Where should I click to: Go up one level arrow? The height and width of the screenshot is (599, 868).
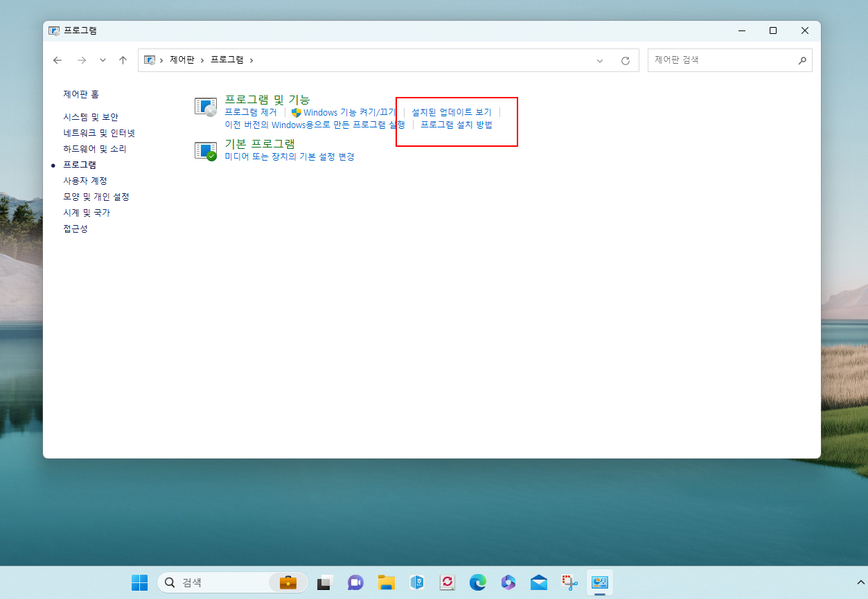[123, 60]
